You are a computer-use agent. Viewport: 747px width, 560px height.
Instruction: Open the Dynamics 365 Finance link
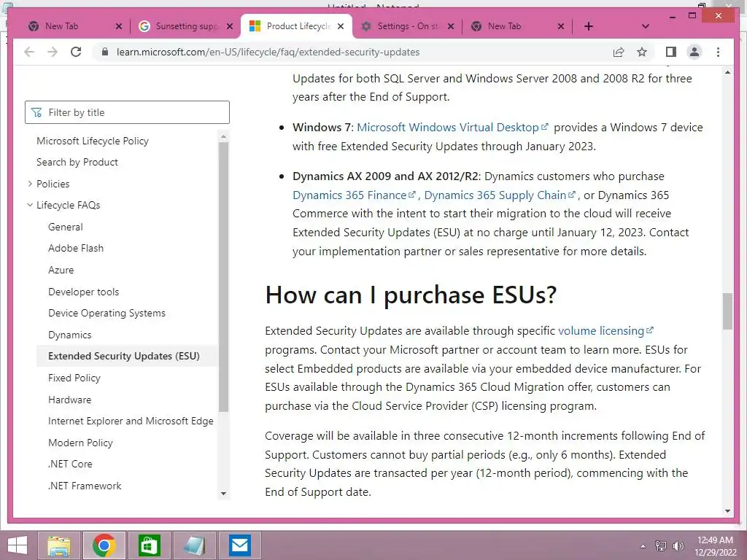354,195
